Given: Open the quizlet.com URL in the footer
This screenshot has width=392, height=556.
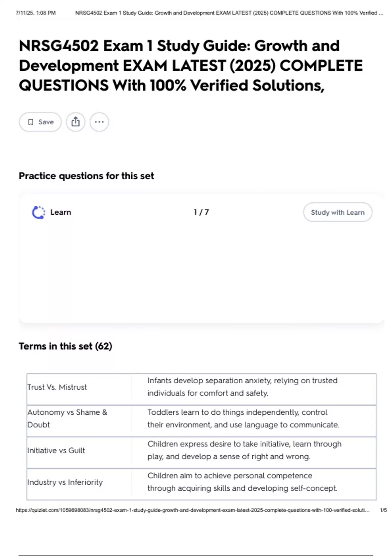Looking at the screenshot, I should point(193,510).
